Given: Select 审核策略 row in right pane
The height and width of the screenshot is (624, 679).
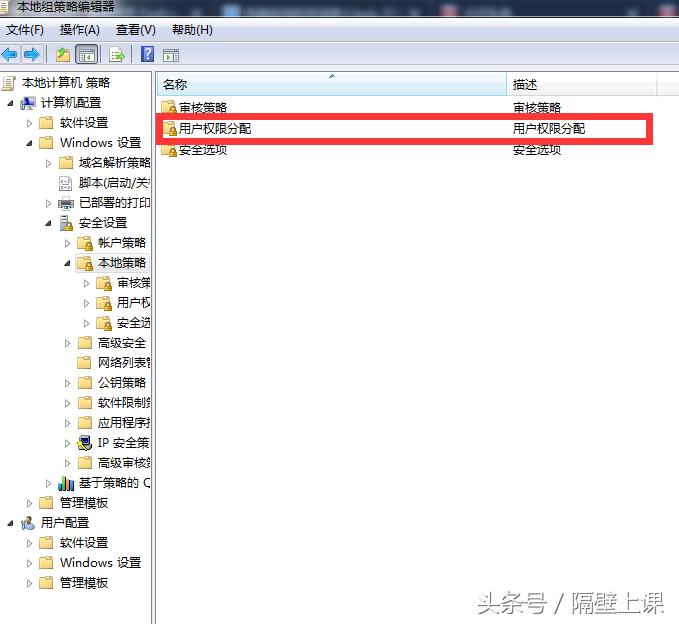Looking at the screenshot, I should (x=203, y=107).
